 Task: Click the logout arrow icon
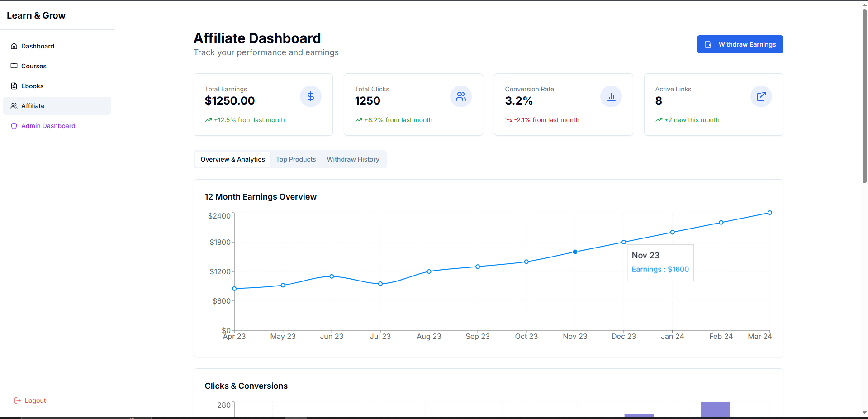click(x=18, y=400)
